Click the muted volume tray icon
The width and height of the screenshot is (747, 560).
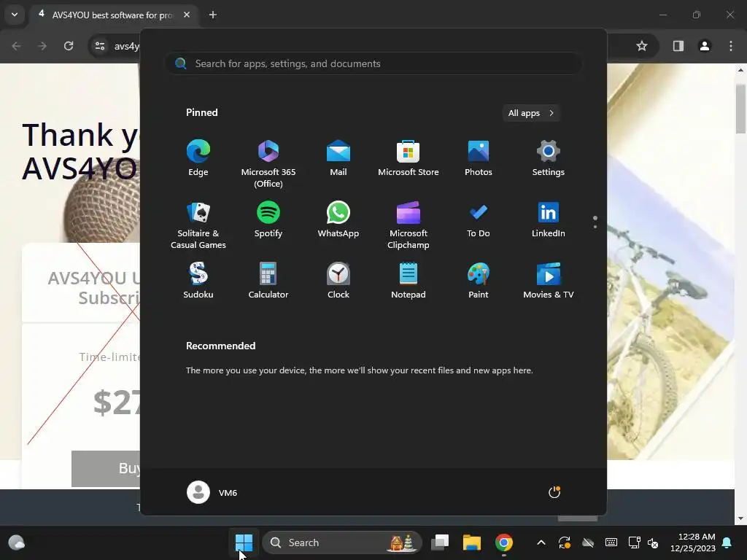pyautogui.click(x=653, y=542)
